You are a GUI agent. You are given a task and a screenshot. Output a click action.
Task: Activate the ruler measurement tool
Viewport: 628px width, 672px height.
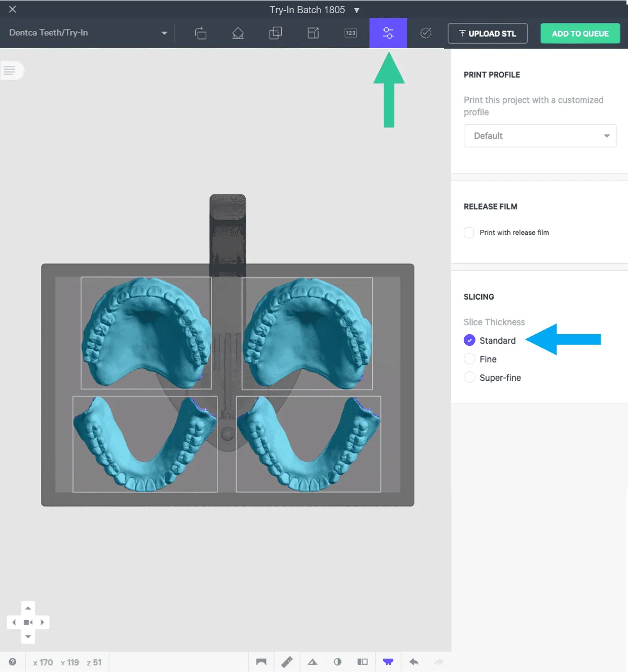[x=287, y=662]
